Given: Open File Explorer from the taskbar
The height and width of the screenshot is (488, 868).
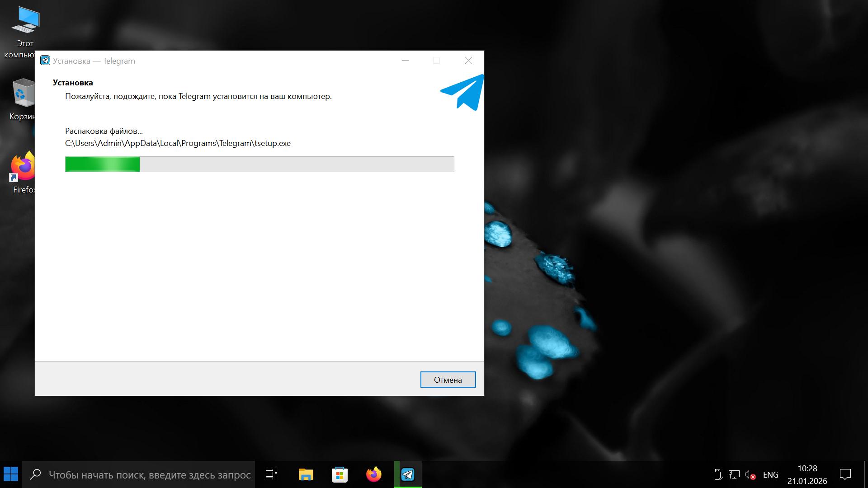Looking at the screenshot, I should [x=306, y=474].
